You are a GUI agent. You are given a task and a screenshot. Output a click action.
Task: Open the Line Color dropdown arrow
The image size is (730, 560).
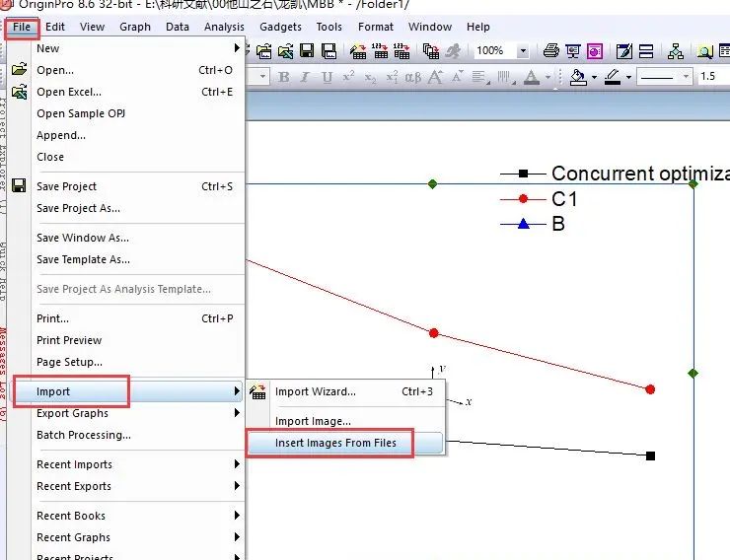628,77
